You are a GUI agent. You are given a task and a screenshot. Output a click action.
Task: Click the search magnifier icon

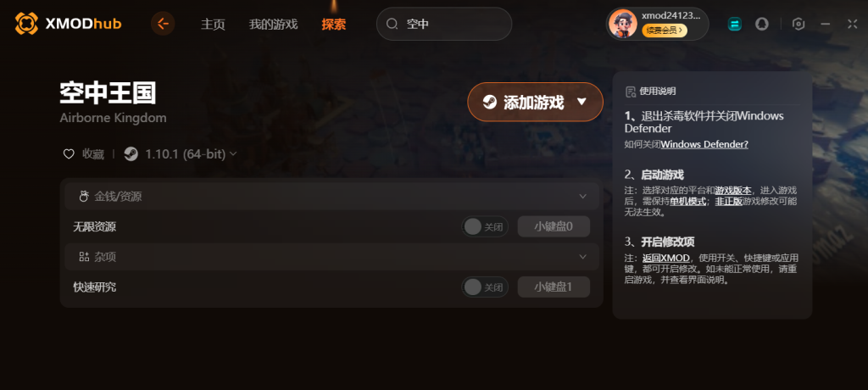click(x=392, y=24)
